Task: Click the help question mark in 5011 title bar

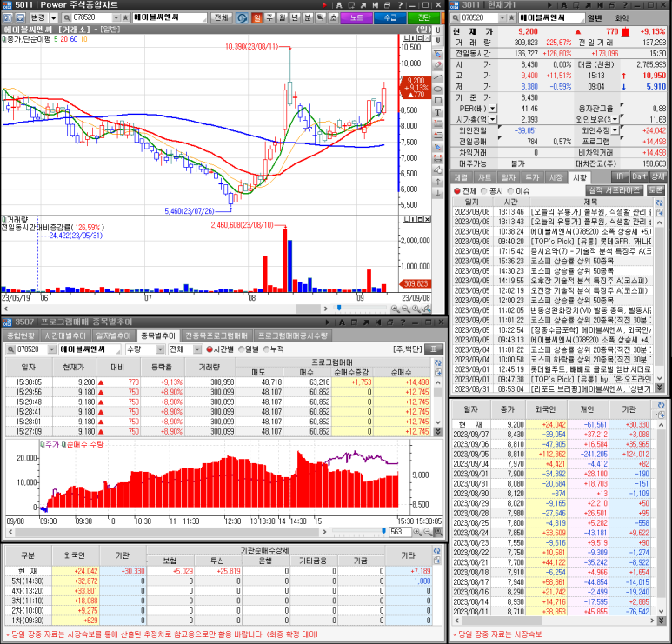Action: point(399,5)
